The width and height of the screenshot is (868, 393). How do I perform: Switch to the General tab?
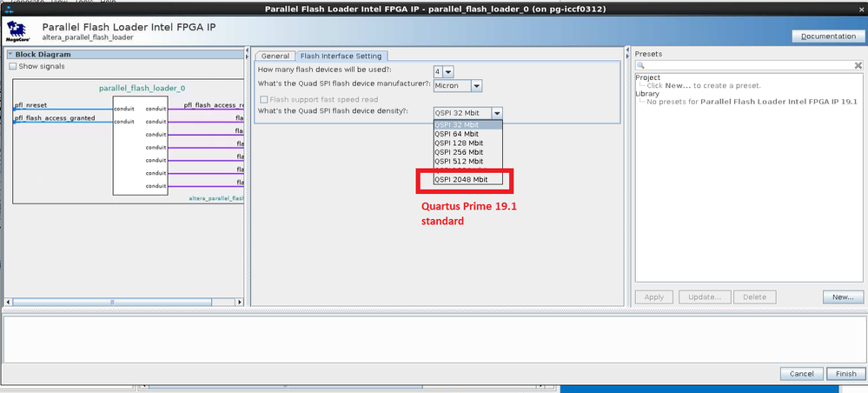(275, 56)
